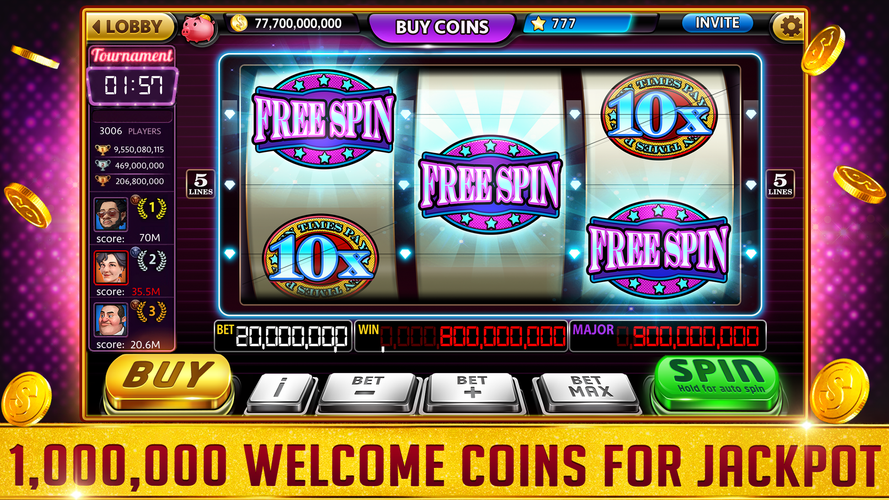Decrease bet with Bet minus button

point(369,391)
